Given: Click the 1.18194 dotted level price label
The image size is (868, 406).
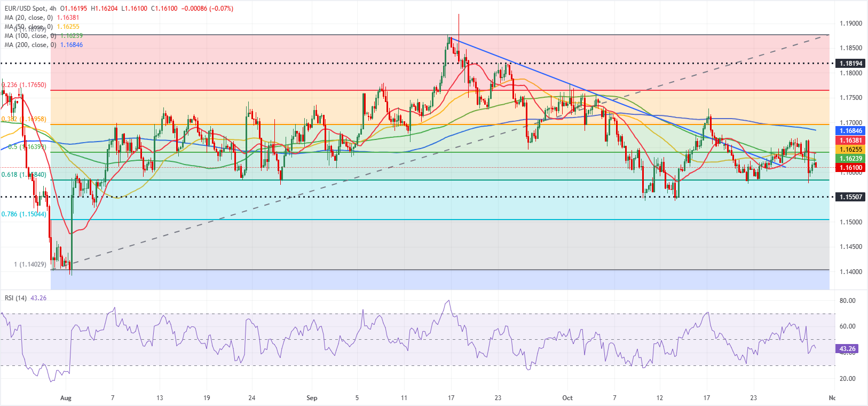Looking at the screenshot, I should pyautogui.click(x=850, y=64).
